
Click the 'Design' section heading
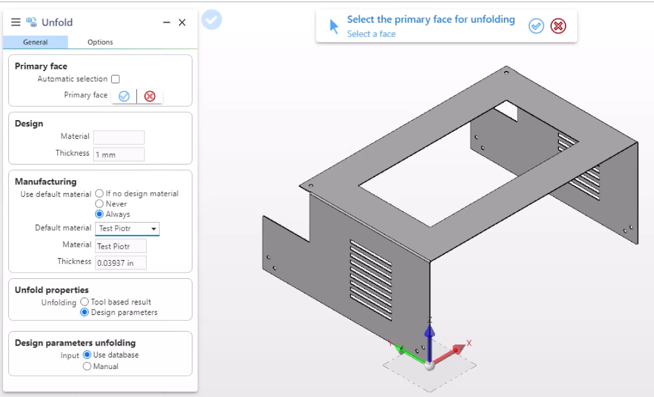point(29,123)
